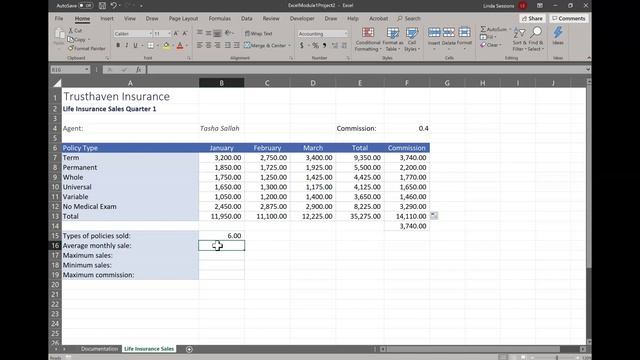Click the Orientation text-angle icon
This screenshot has width=640, height=360.
(228, 33)
